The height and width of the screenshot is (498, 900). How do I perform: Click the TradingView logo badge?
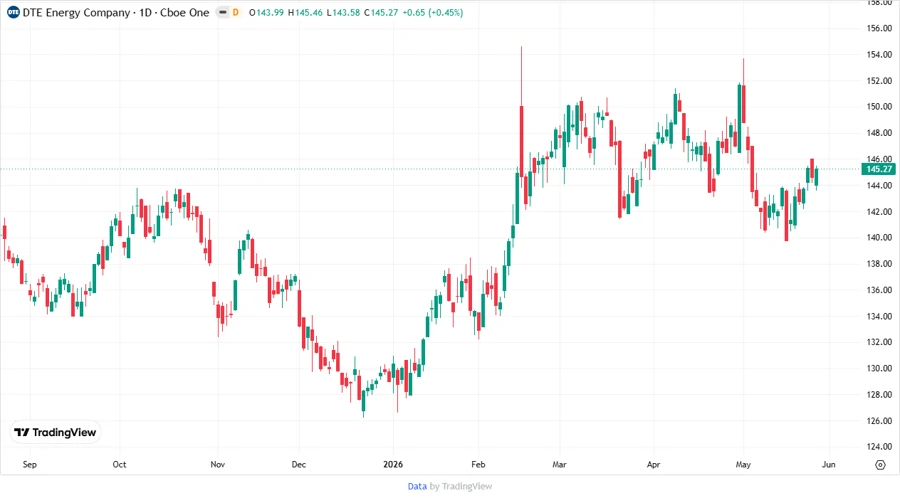pyautogui.click(x=55, y=433)
